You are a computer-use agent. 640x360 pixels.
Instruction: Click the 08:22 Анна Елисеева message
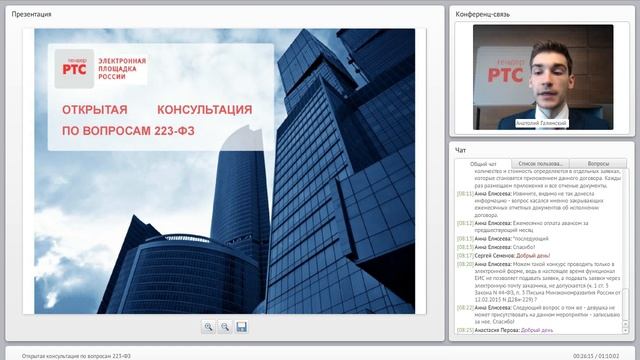coord(537,314)
